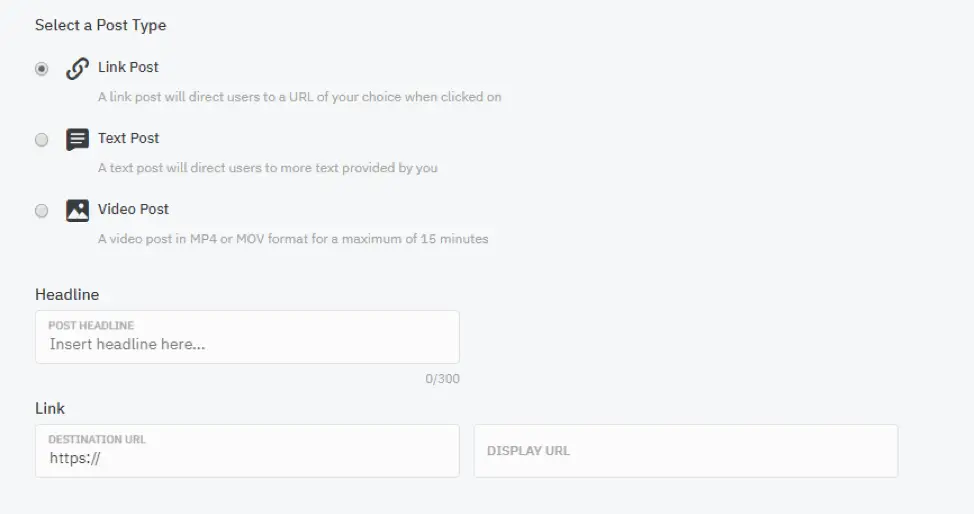Click the chain link icon for Link Post

(77, 68)
